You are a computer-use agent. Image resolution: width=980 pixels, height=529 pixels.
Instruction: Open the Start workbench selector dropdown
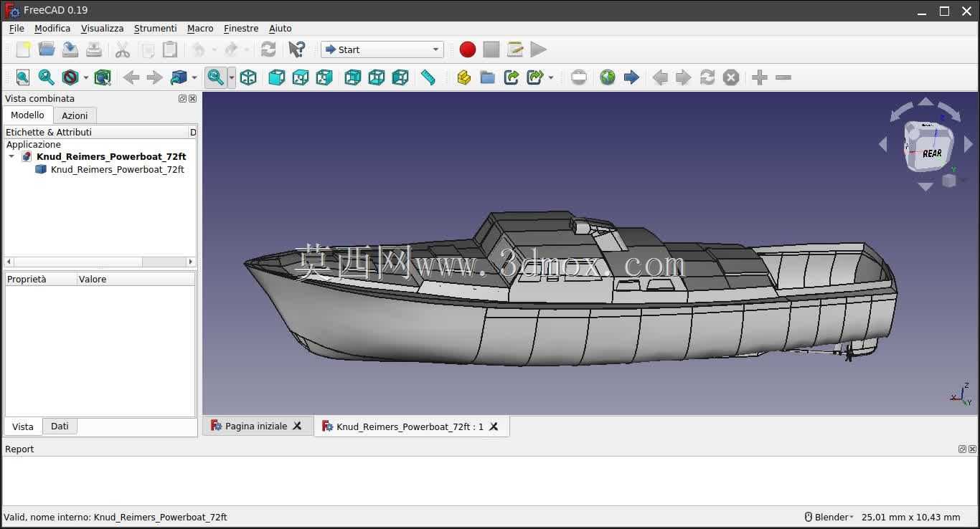click(382, 49)
